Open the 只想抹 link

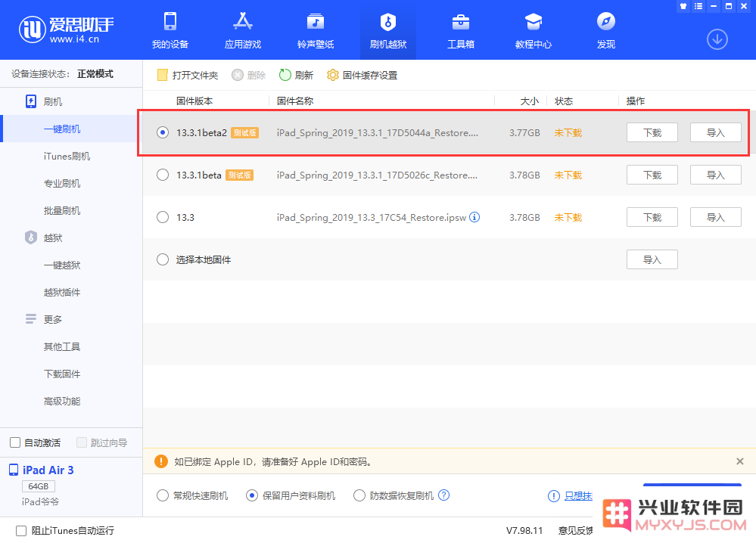pos(578,496)
